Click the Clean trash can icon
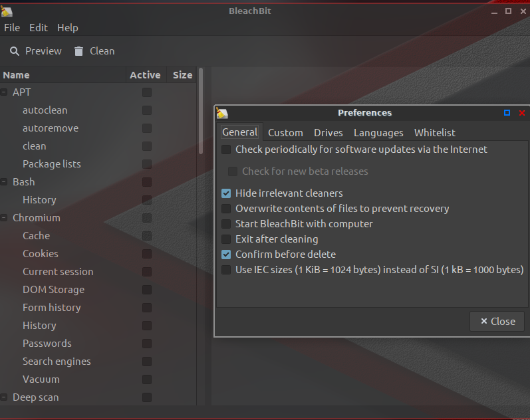530x420 pixels. click(x=78, y=51)
